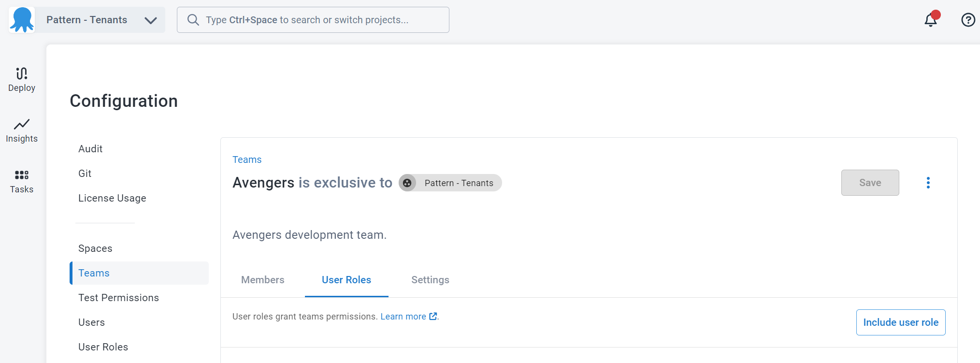
Task: Focus the project search field
Action: 313,20
